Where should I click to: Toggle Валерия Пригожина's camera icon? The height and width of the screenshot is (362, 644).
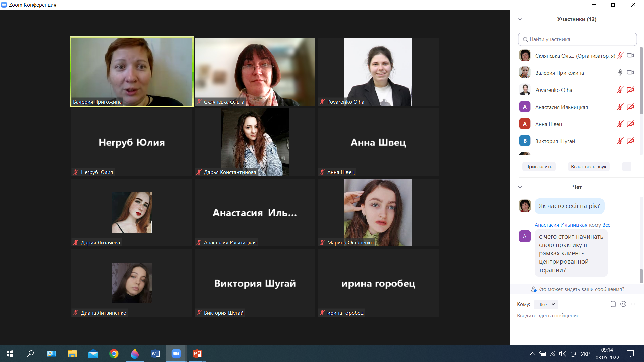pos(630,73)
